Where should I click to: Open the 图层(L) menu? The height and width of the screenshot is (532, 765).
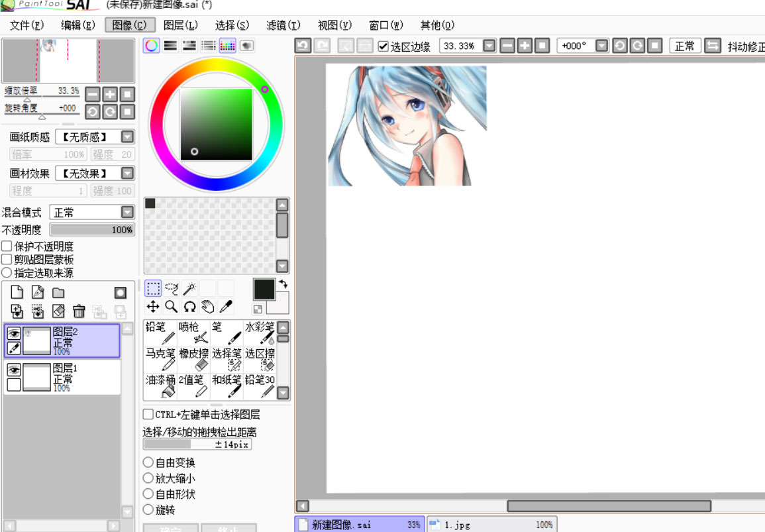coord(181,25)
